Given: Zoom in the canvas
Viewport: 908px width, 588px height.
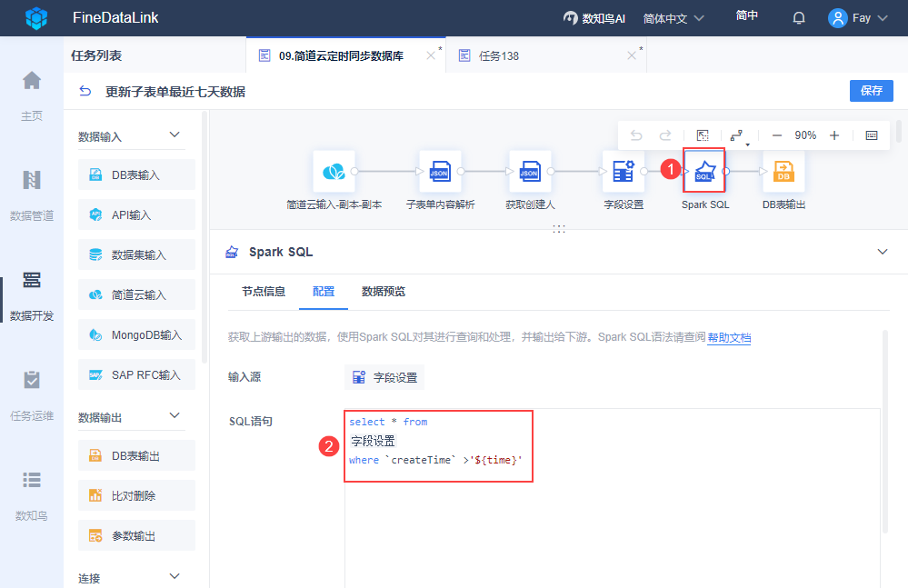Looking at the screenshot, I should tap(833, 135).
